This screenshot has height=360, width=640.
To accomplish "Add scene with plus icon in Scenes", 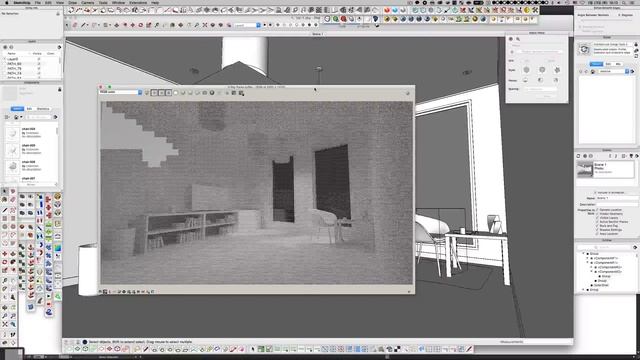I will click(585, 156).
